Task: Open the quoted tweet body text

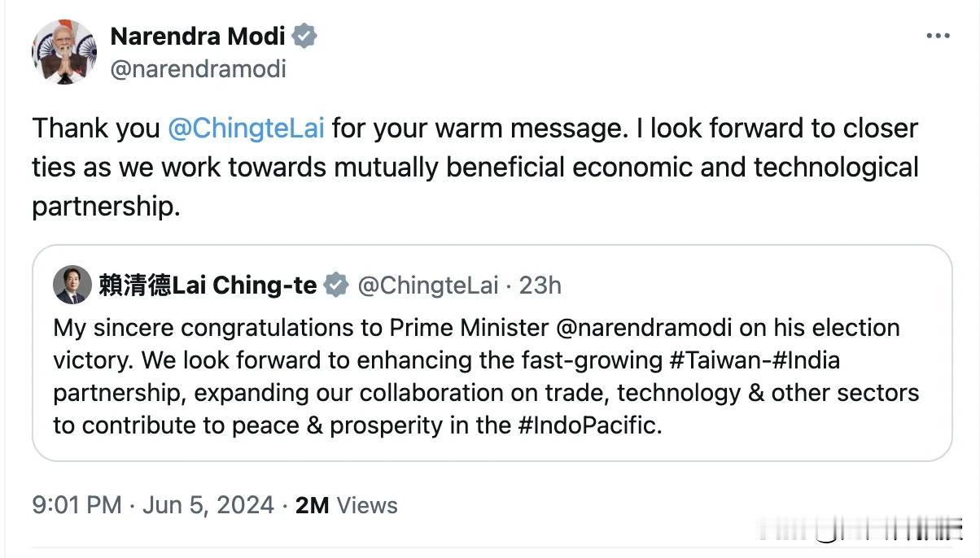Action: [x=486, y=377]
